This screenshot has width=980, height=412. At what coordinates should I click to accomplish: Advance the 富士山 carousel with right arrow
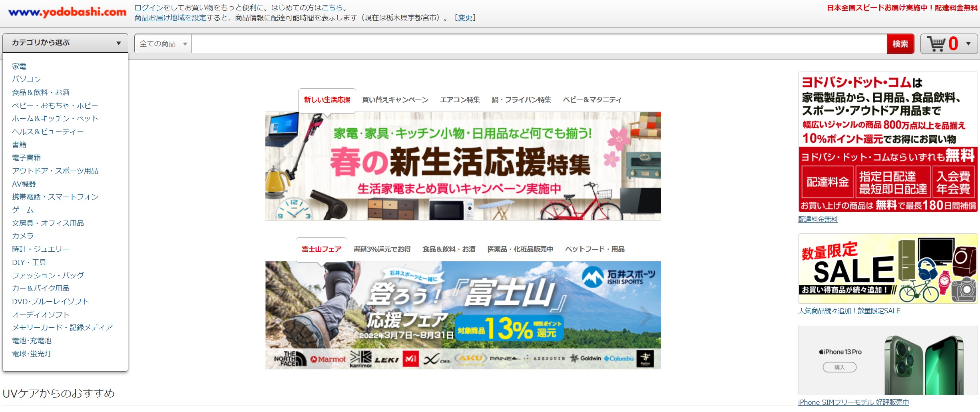[645, 316]
